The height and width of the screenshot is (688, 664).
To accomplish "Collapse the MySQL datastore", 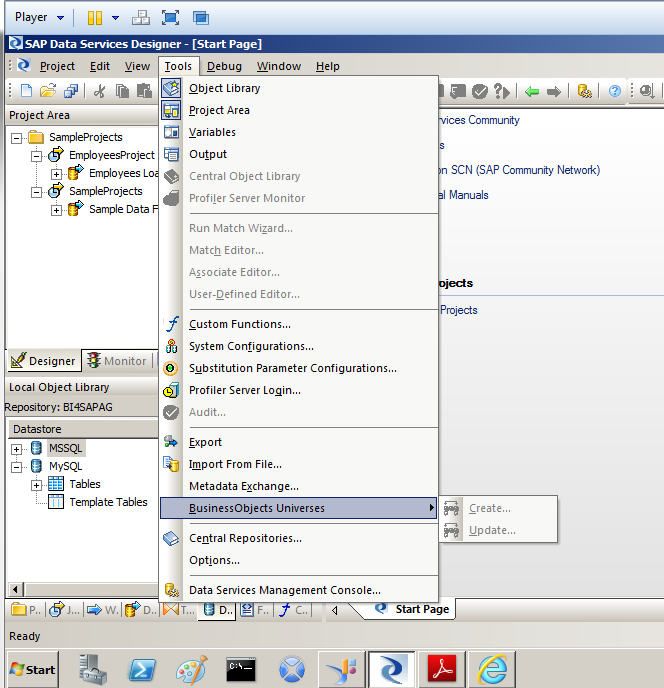I will tap(17, 467).
